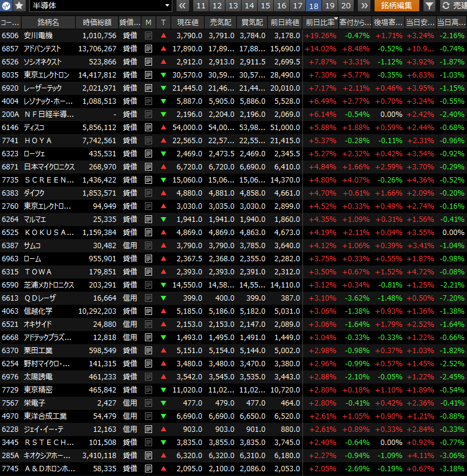Open the filter funnel icon
This screenshot has width=467, height=476.
tap(429, 6)
